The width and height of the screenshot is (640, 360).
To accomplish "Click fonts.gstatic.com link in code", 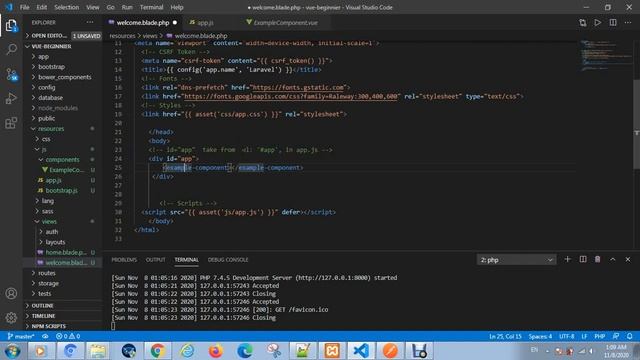I will 298,87.
